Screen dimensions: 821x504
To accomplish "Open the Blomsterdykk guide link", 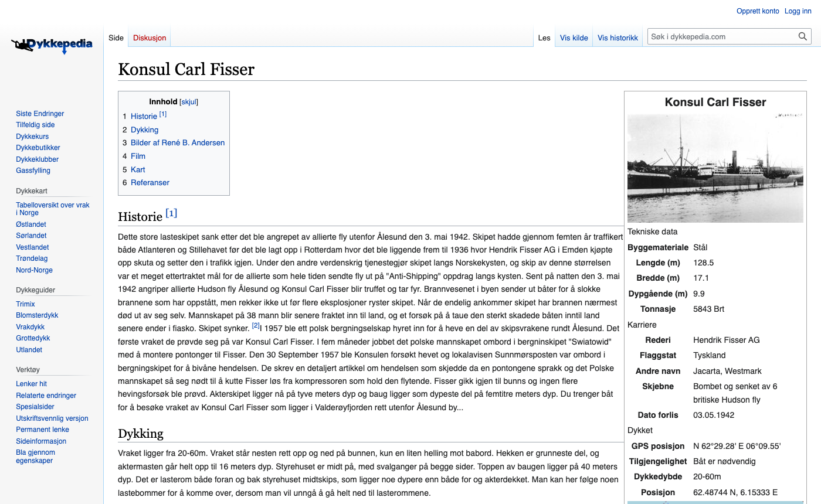I will coord(37,315).
